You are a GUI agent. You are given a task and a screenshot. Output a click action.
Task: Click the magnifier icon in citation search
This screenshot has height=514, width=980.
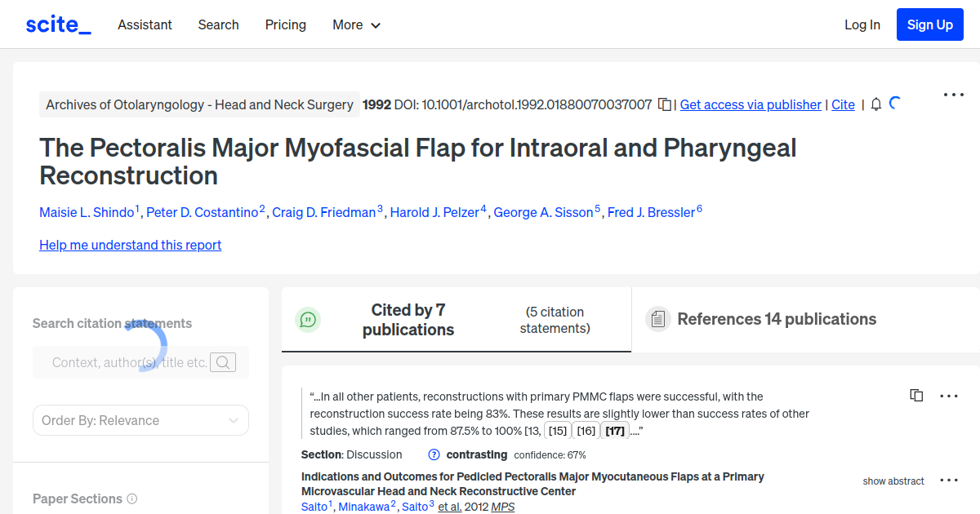coord(222,361)
